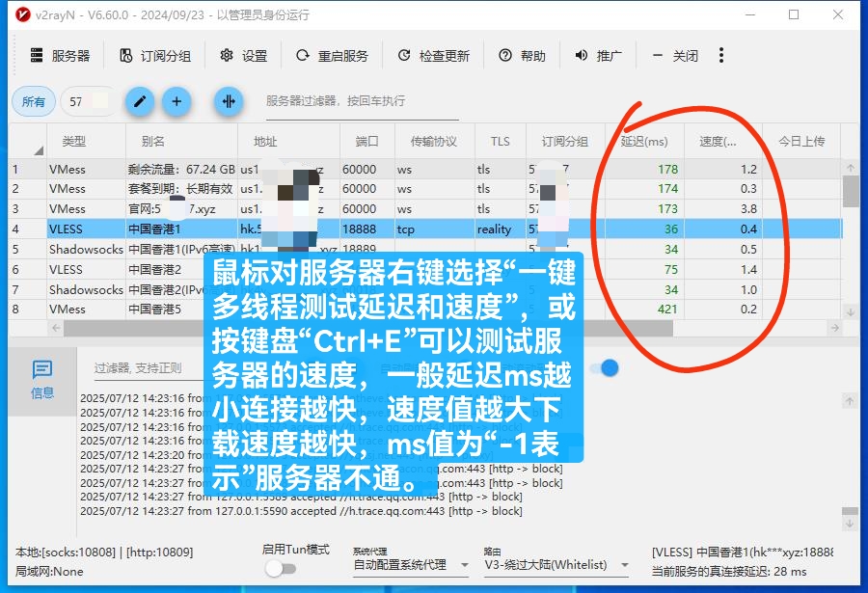Toggle the switch beside the log filter
Viewport: 868px width, 593px height.
pyautogui.click(x=608, y=368)
